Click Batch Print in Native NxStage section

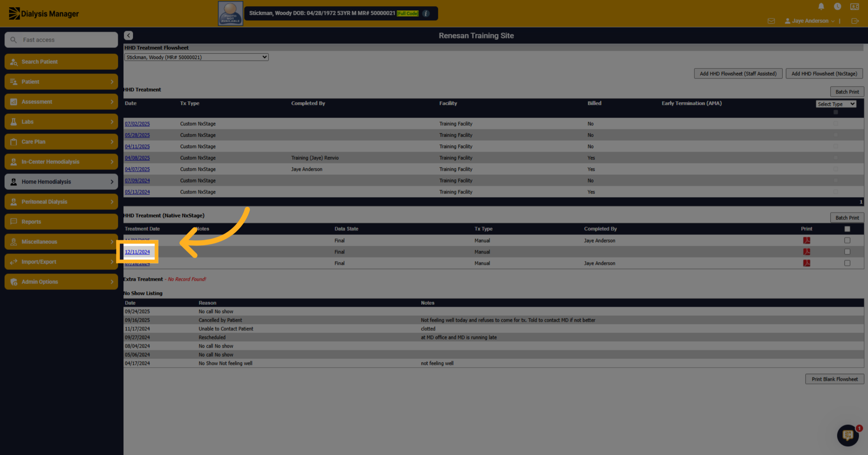tap(847, 218)
